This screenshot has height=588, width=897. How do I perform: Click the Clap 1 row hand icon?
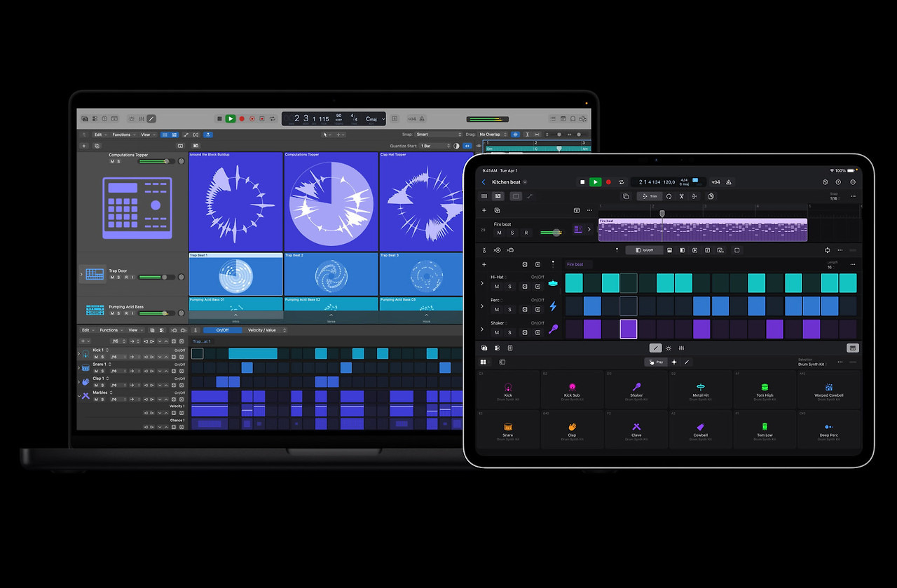point(85,382)
